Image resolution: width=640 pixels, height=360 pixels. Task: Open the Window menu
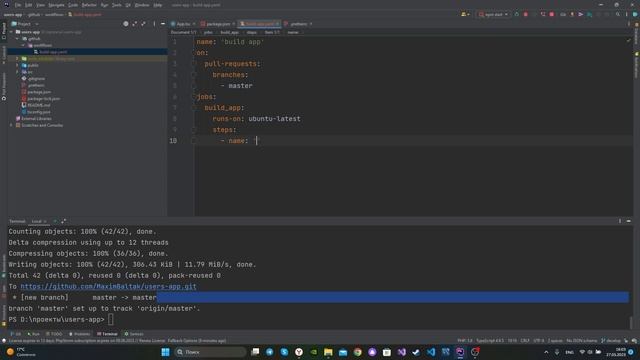[142, 5]
